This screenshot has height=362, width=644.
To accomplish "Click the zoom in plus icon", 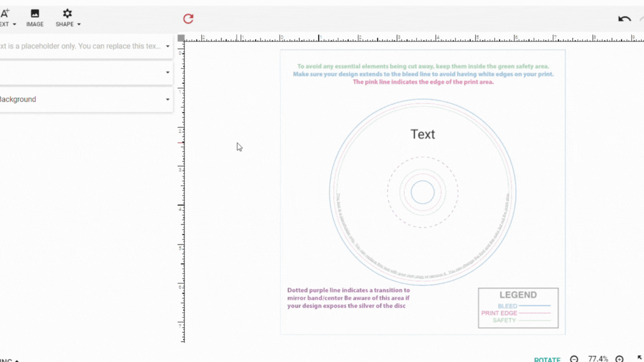I will pyautogui.click(x=619, y=359).
